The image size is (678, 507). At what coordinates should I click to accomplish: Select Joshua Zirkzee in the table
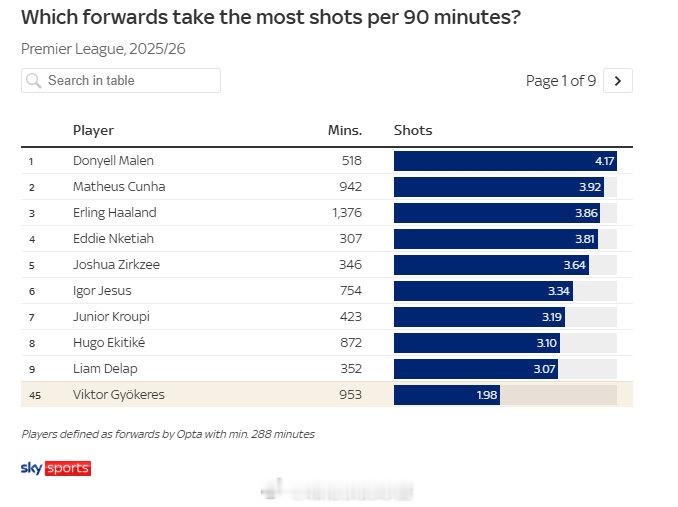pyautogui.click(x=116, y=265)
